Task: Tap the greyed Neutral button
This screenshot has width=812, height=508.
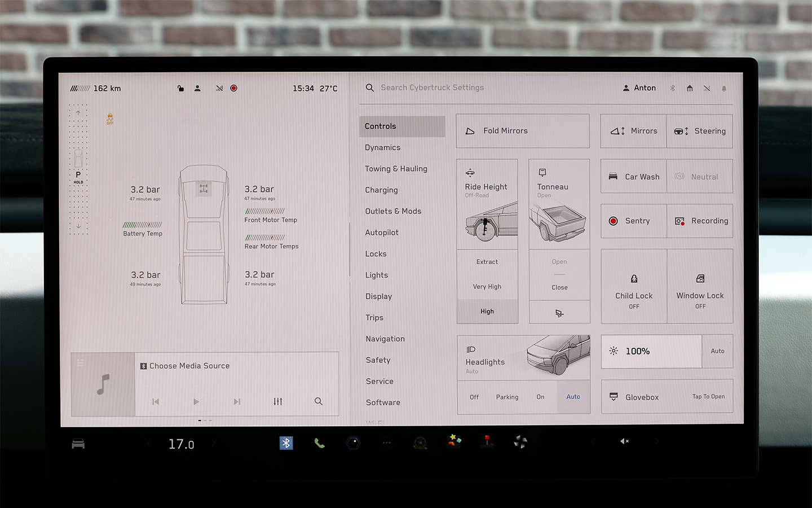Action: [x=700, y=177]
